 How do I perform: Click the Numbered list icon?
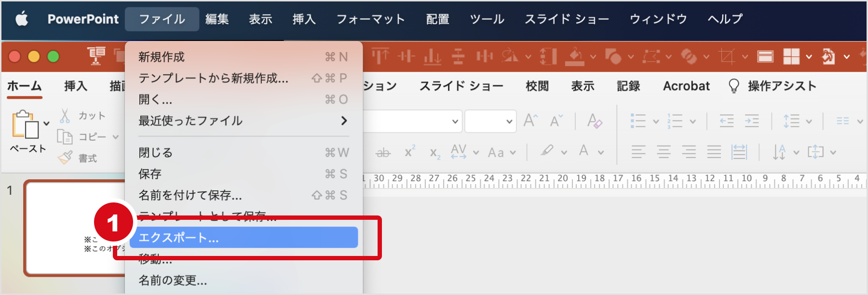point(675,121)
